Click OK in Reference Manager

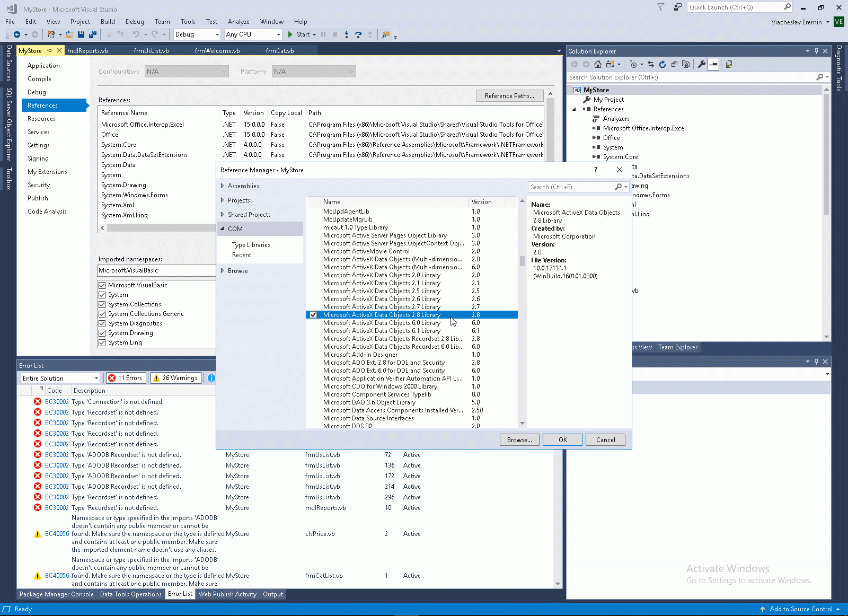coord(562,440)
